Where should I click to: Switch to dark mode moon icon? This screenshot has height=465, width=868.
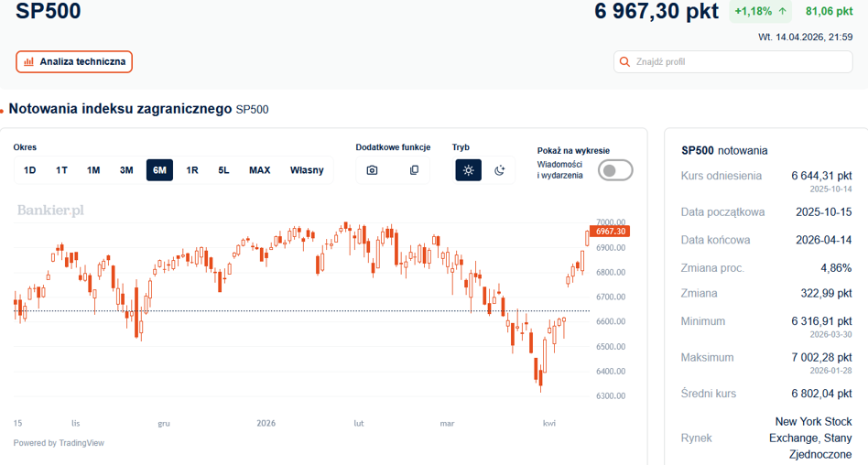coord(499,170)
